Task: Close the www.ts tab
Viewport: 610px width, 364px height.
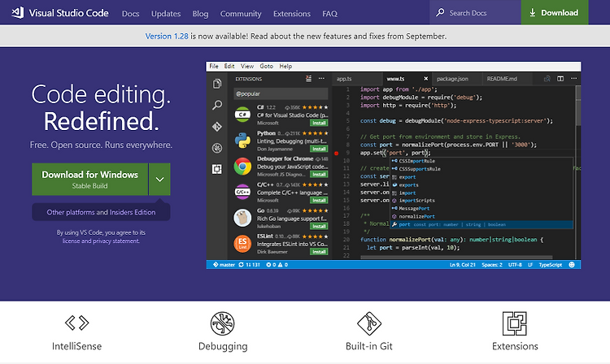Action: coord(425,79)
